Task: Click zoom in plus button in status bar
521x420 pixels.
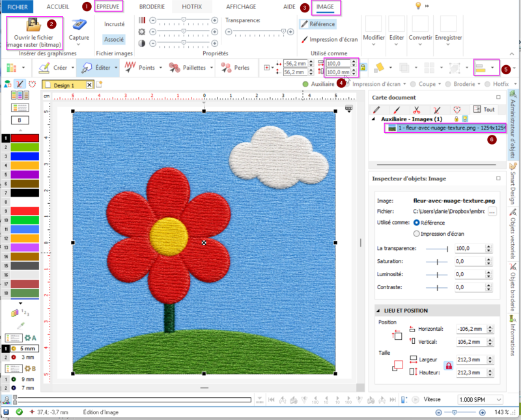Action: (x=483, y=412)
